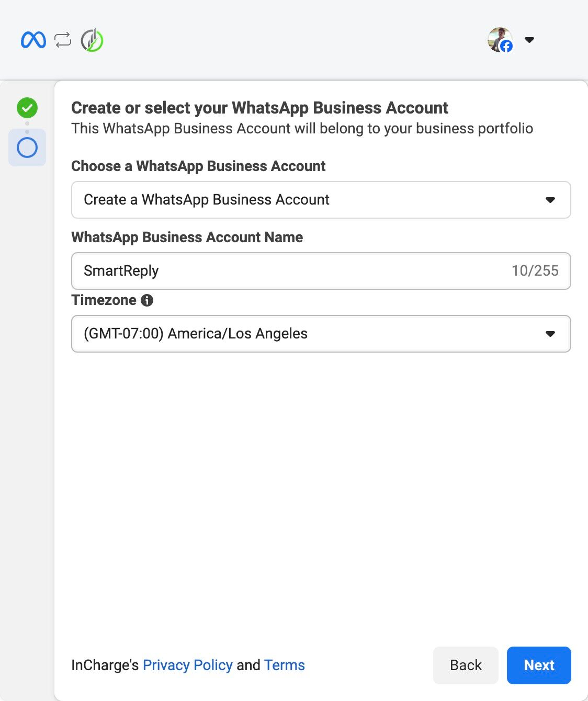Open InCharge's Privacy Policy link
This screenshot has width=588, height=701.
[x=187, y=665]
